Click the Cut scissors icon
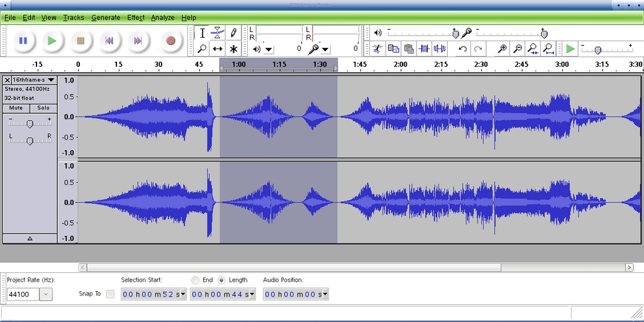The image size is (644, 322). 377,48
